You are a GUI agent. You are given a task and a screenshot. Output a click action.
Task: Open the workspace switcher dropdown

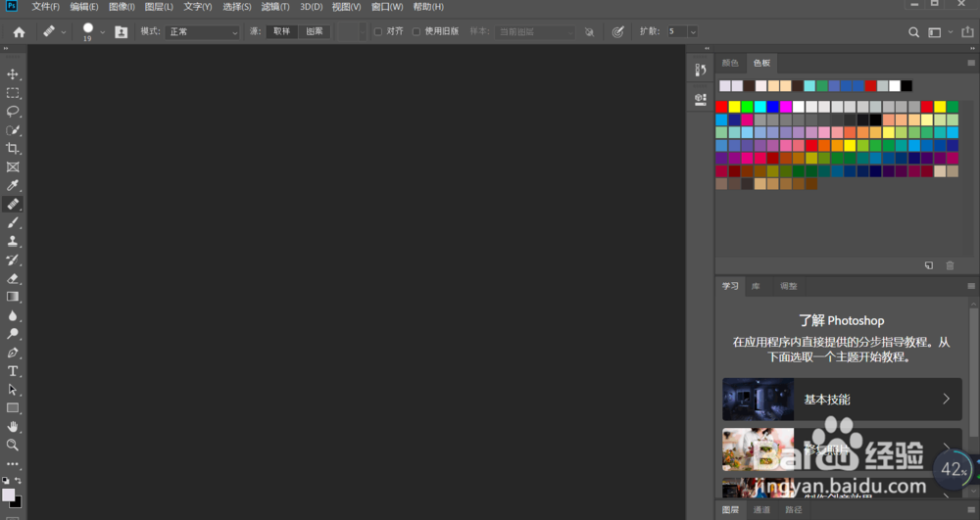pyautogui.click(x=951, y=32)
